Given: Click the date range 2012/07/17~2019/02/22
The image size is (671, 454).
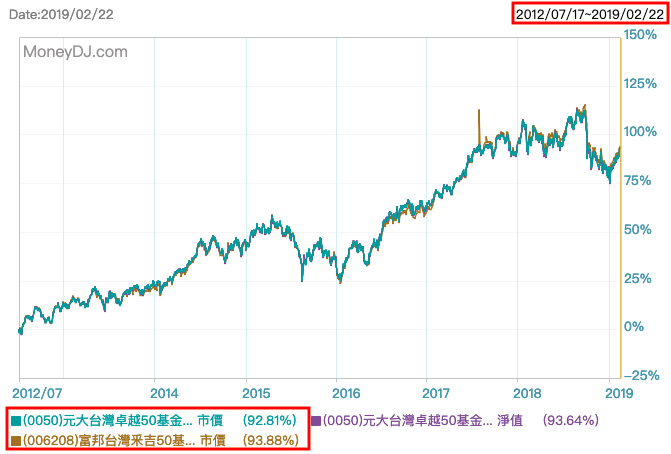Looking at the screenshot, I should (x=590, y=14).
